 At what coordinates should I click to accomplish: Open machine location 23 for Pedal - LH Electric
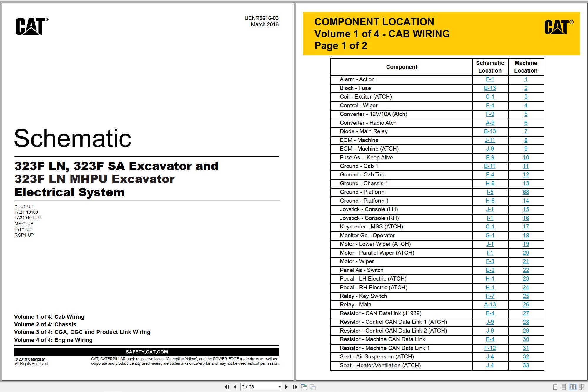coord(526,279)
